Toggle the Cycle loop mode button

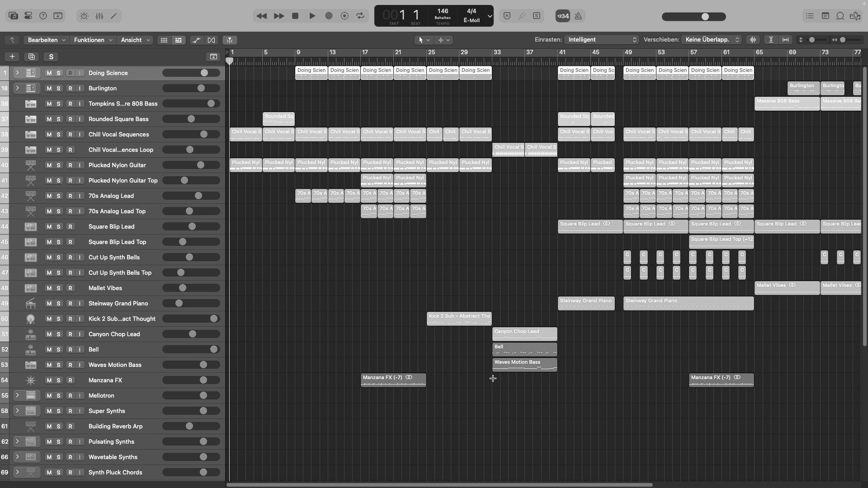(x=360, y=16)
